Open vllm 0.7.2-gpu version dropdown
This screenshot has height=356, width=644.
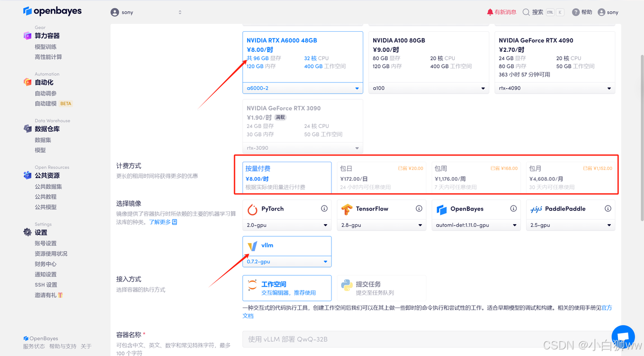(287, 262)
